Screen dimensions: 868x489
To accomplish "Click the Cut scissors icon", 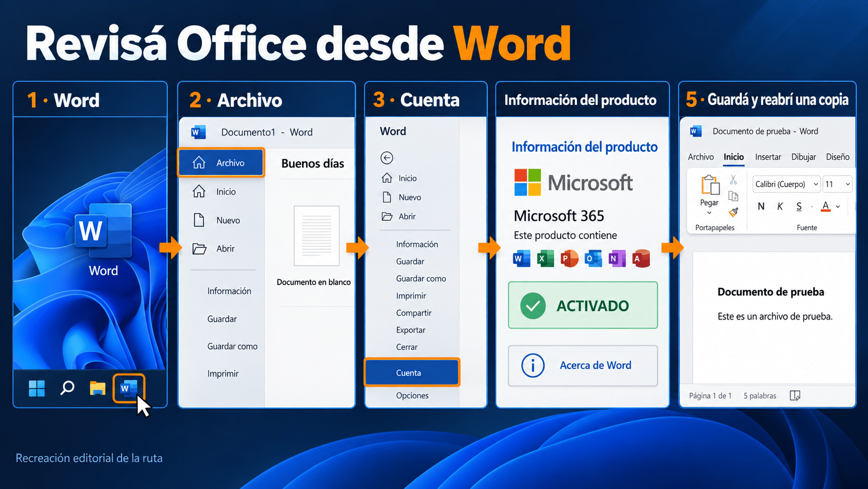I will (x=733, y=180).
